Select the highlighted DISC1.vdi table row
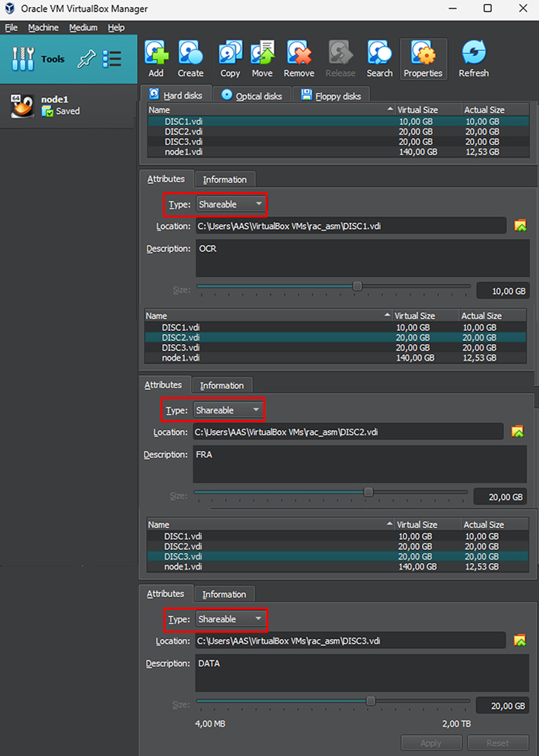The image size is (539, 756). point(338,121)
